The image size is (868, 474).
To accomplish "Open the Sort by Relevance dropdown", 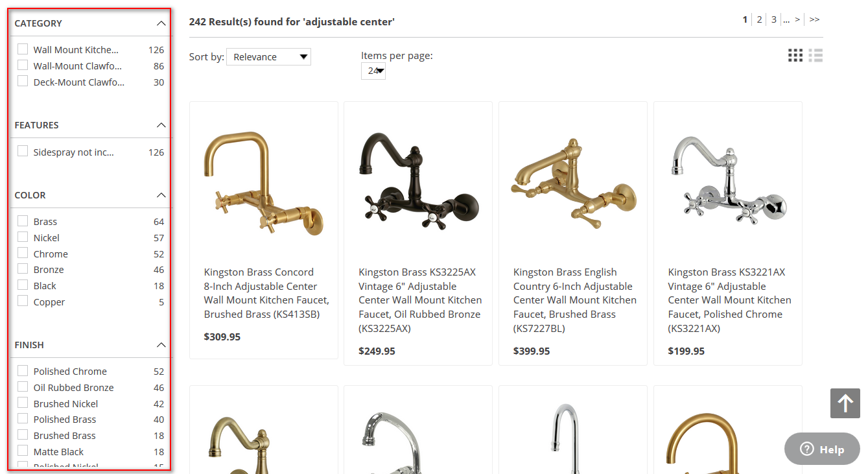I will (x=268, y=57).
